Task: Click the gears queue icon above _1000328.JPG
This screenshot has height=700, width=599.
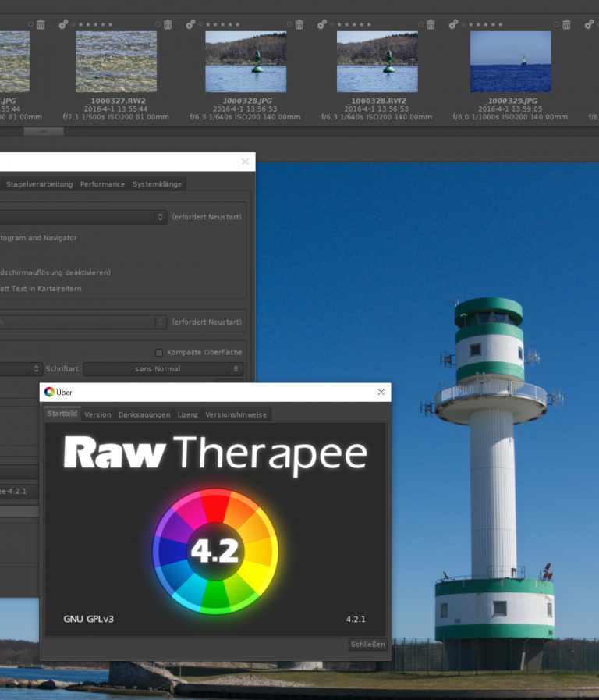Action: click(x=190, y=24)
